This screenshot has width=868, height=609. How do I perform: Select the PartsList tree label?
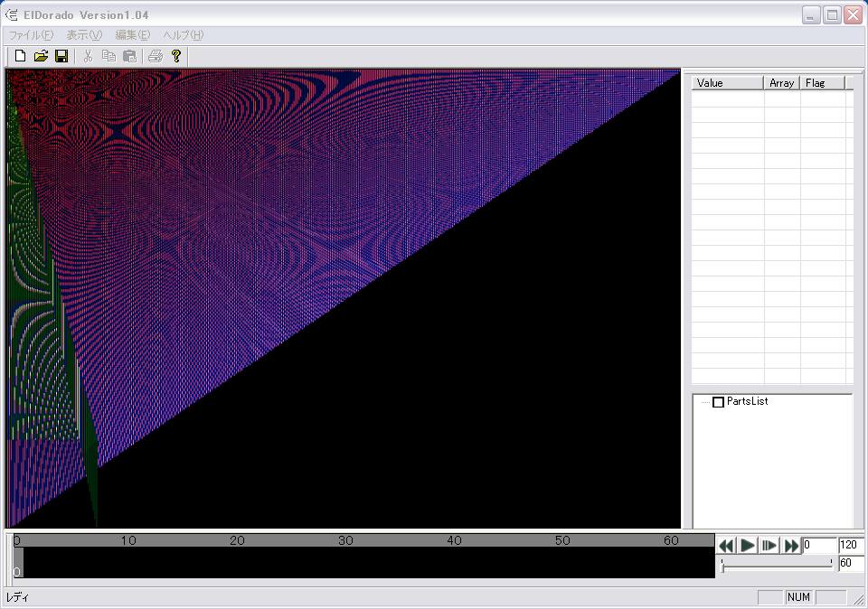pyautogui.click(x=748, y=401)
